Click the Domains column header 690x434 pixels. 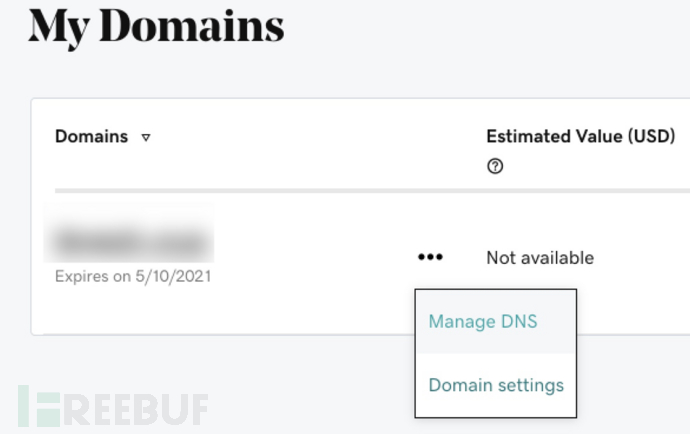click(x=92, y=136)
